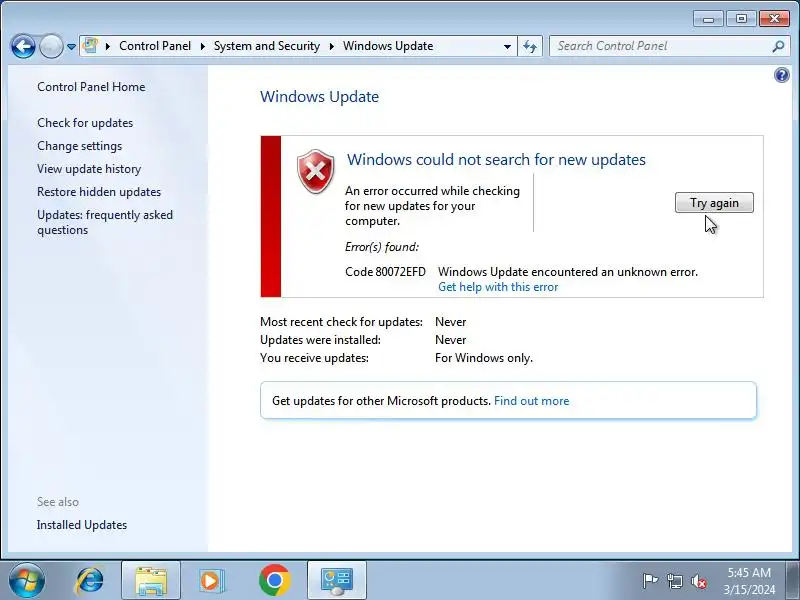Click 'Most recent check for updates:' label
This screenshot has width=800, height=600.
pyautogui.click(x=341, y=322)
